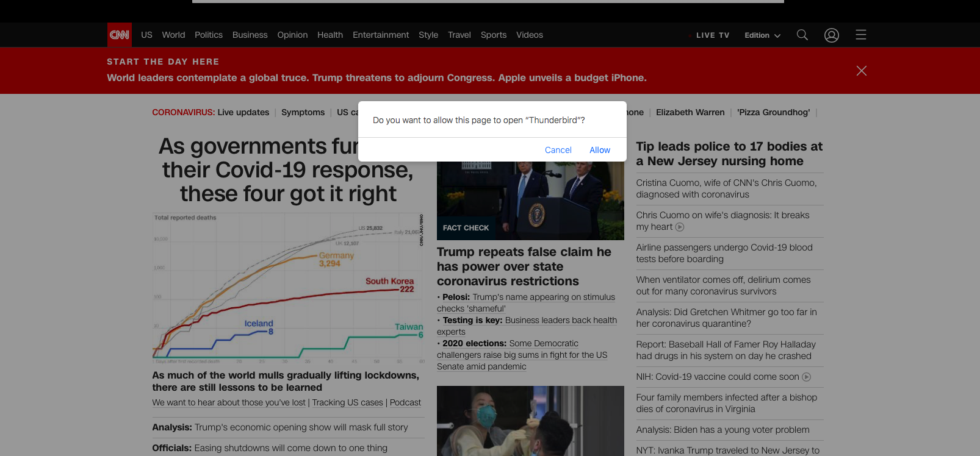Open the Opinion section
Image resolution: width=980 pixels, height=456 pixels.
click(x=292, y=35)
